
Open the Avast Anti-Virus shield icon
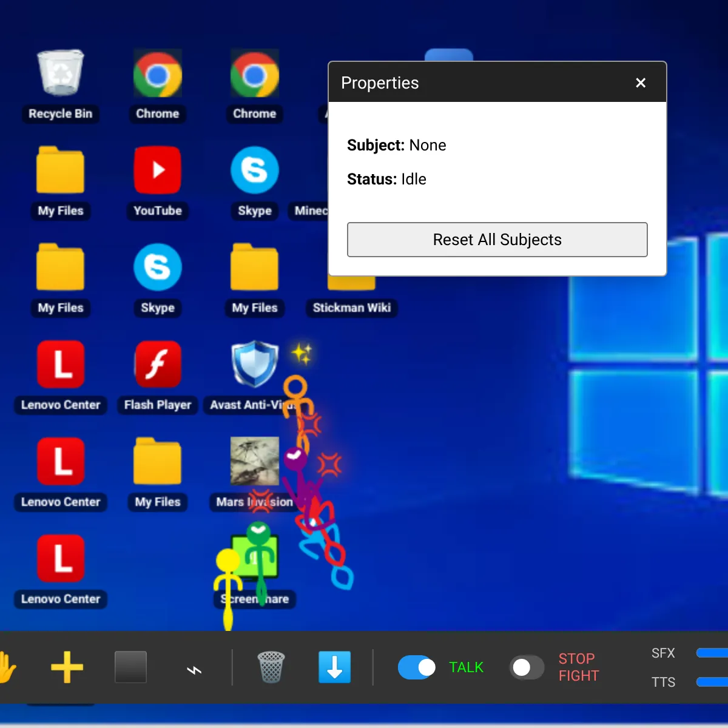click(255, 364)
